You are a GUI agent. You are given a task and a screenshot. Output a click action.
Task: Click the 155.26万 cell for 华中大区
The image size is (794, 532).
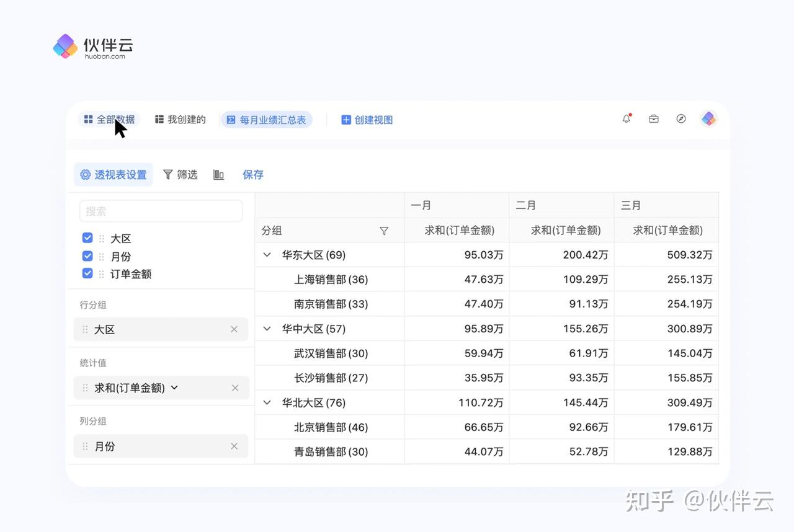(x=561, y=329)
